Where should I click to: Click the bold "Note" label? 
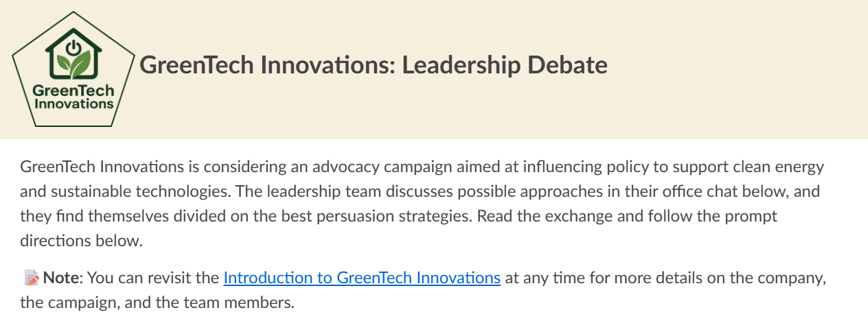(x=62, y=278)
